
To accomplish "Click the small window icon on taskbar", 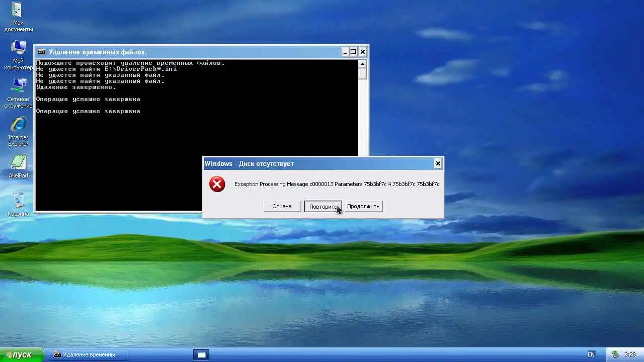I will point(201,355).
